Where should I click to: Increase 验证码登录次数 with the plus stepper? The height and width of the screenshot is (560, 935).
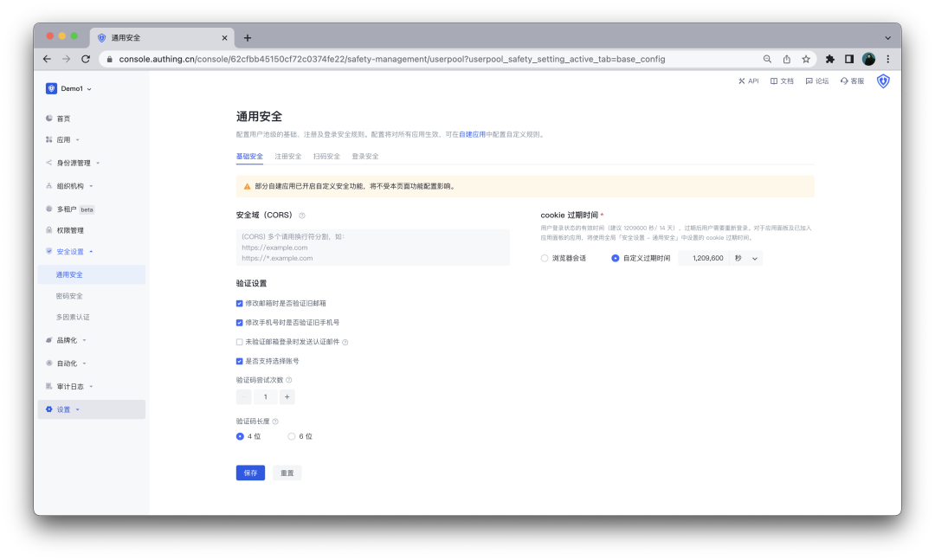point(287,396)
